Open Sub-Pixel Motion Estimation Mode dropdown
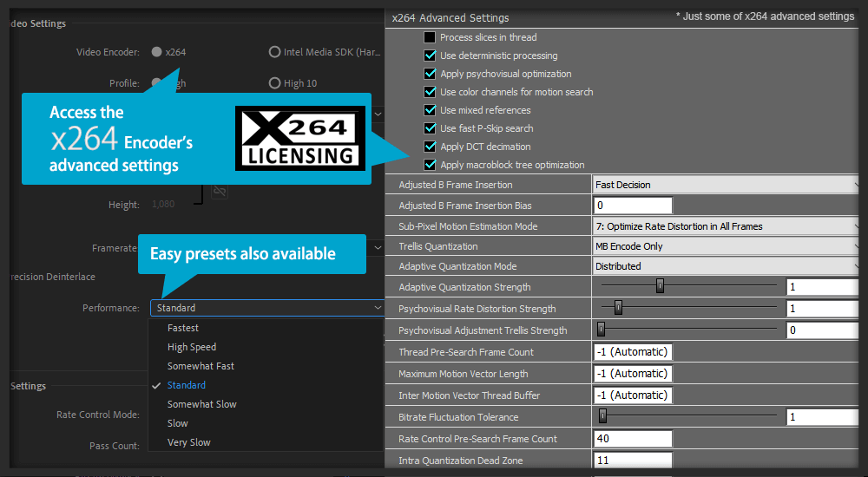This screenshot has height=477, width=868. (x=725, y=226)
